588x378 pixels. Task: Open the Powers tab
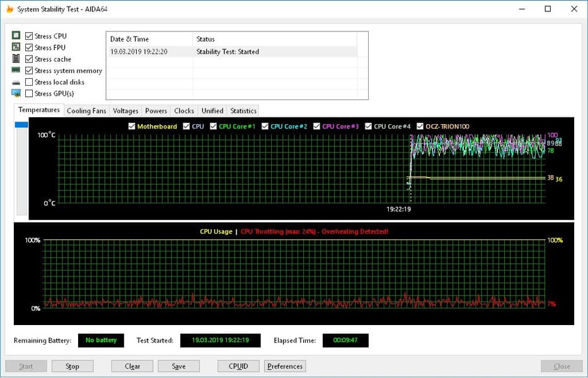click(x=156, y=111)
